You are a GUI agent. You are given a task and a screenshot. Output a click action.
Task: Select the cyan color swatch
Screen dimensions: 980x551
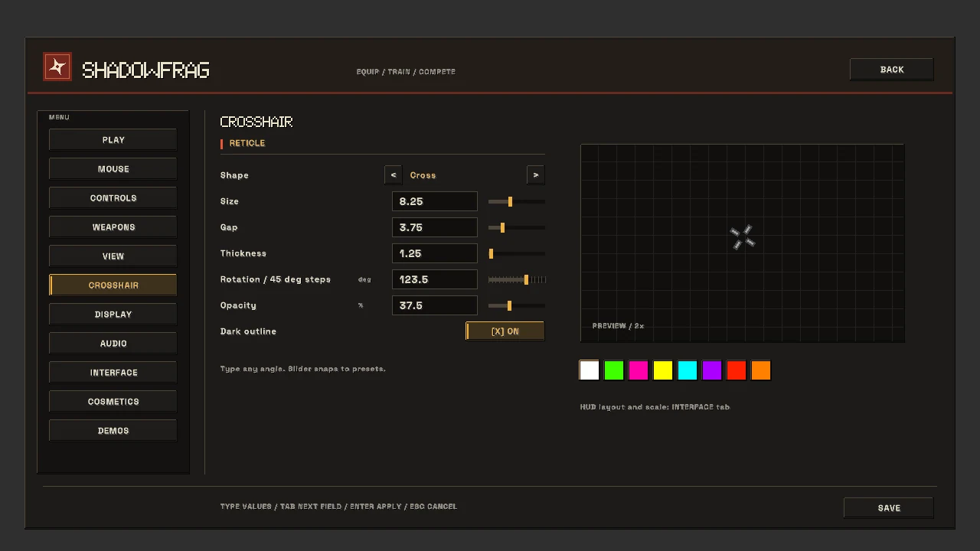(x=688, y=370)
